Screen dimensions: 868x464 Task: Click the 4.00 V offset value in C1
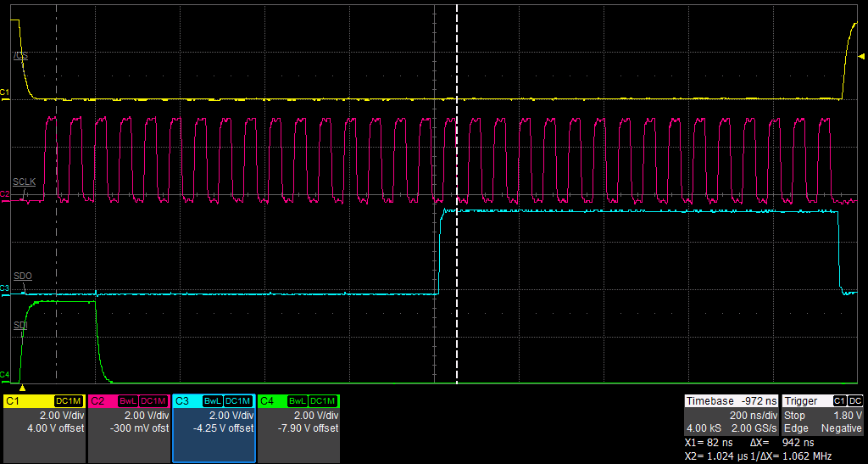[55, 428]
